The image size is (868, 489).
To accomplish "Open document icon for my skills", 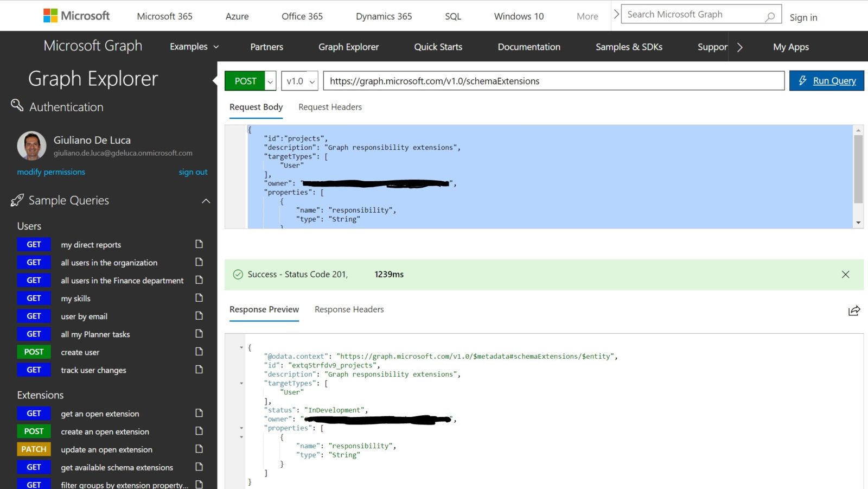I will pyautogui.click(x=199, y=298).
